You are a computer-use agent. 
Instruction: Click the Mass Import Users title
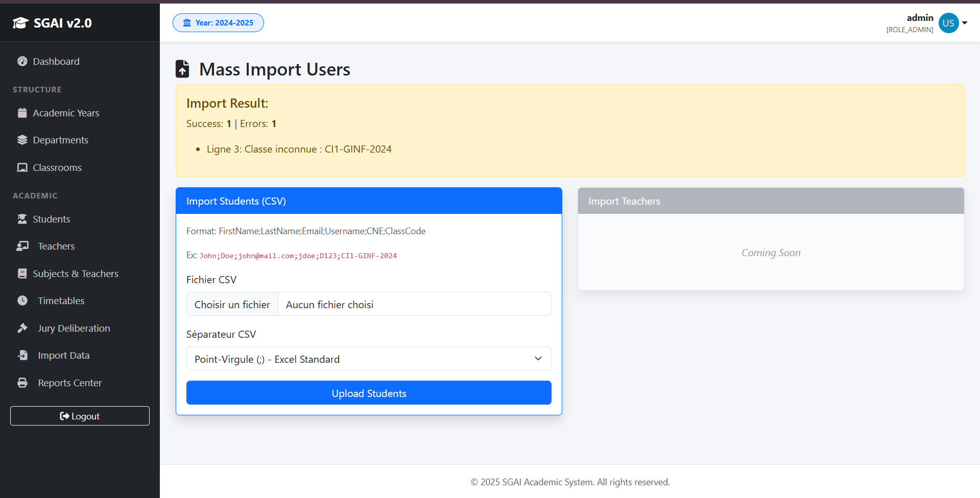(275, 69)
